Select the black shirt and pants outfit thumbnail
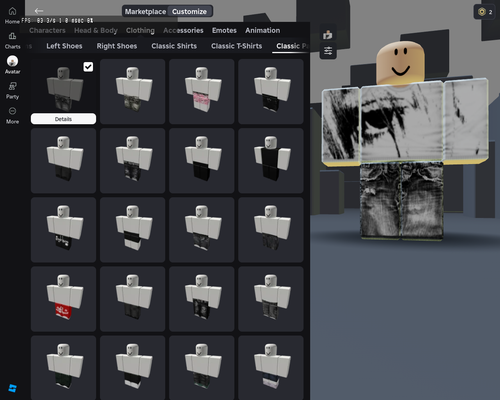 point(271,160)
